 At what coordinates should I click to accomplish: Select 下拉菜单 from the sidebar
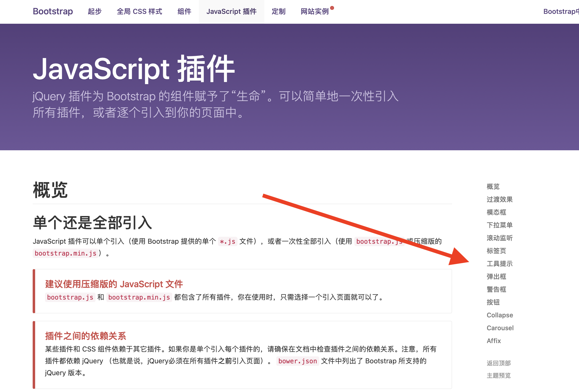pyautogui.click(x=499, y=225)
